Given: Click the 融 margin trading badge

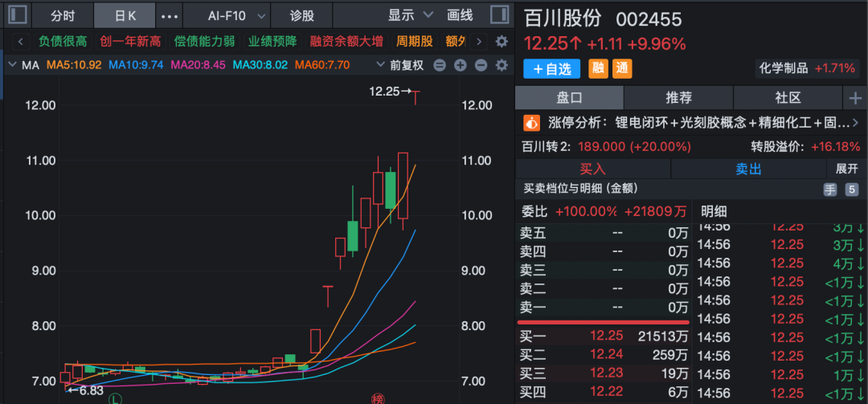Looking at the screenshot, I should [598, 68].
